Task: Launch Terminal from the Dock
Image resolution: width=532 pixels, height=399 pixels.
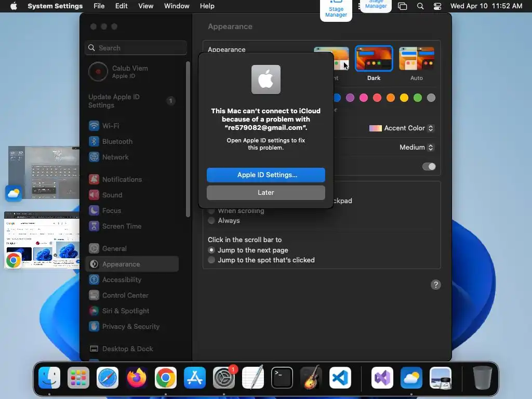Action: [282, 378]
